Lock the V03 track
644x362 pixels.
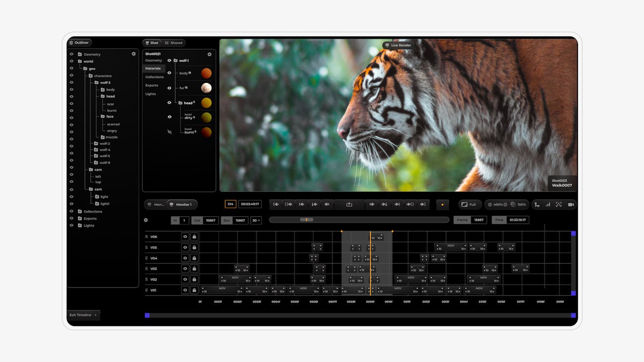(x=194, y=269)
